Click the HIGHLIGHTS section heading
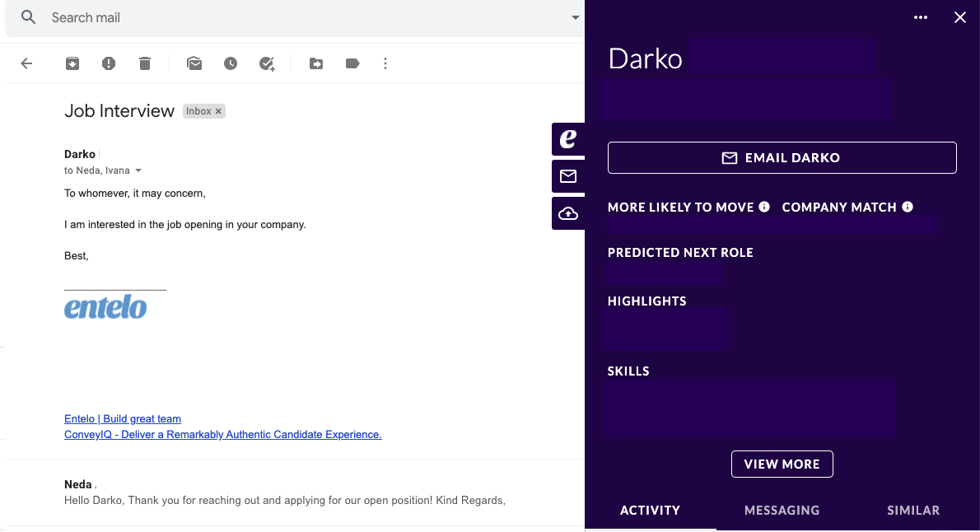The width and height of the screenshot is (980, 532). tap(646, 301)
